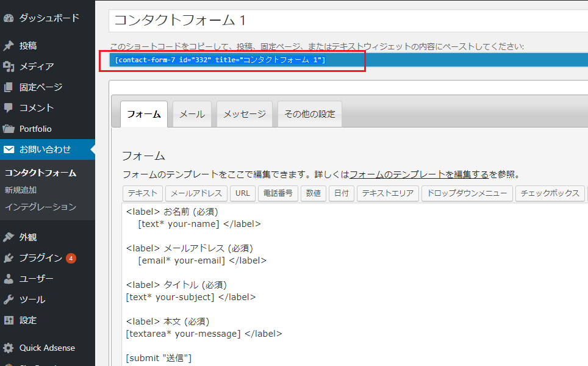
Task: Click the タイトル (必須) label line
Action: click(x=177, y=285)
